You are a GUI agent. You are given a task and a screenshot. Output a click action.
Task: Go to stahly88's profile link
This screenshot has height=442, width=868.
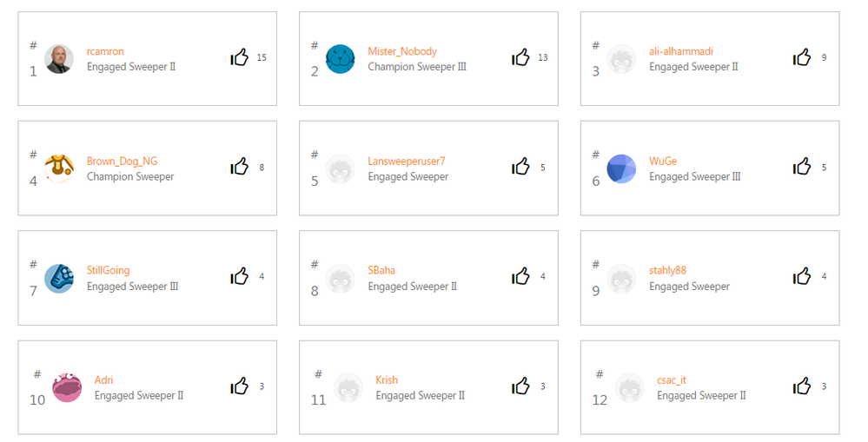click(667, 270)
